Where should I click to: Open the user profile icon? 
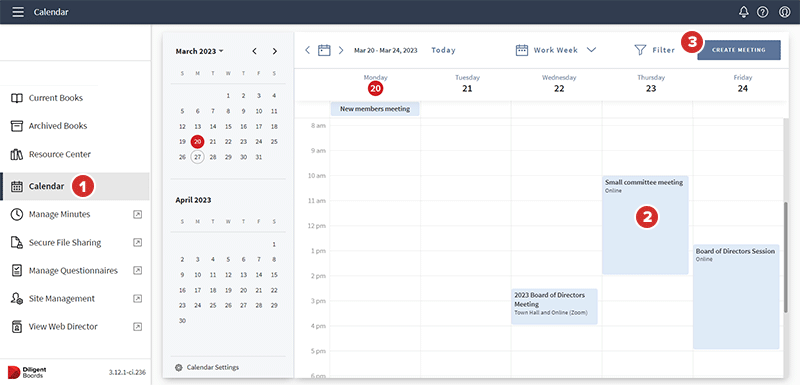click(785, 12)
